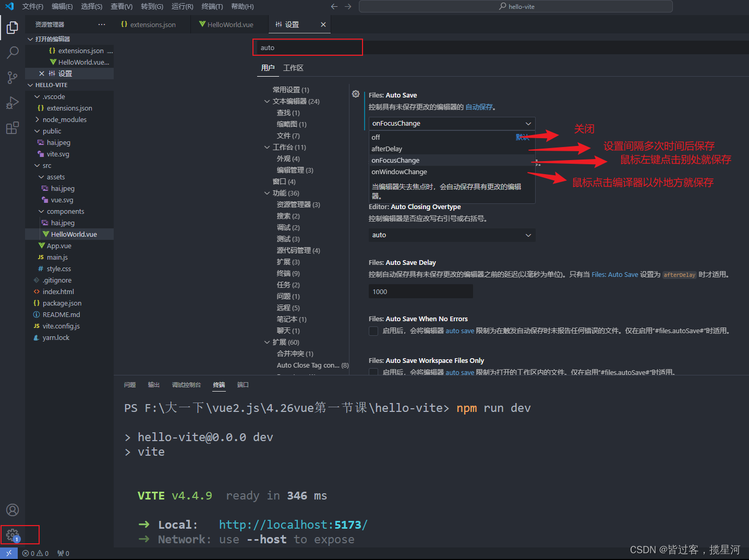Select 终端 (9) settings category
Viewport: 749px width, 560px height.
click(288, 273)
